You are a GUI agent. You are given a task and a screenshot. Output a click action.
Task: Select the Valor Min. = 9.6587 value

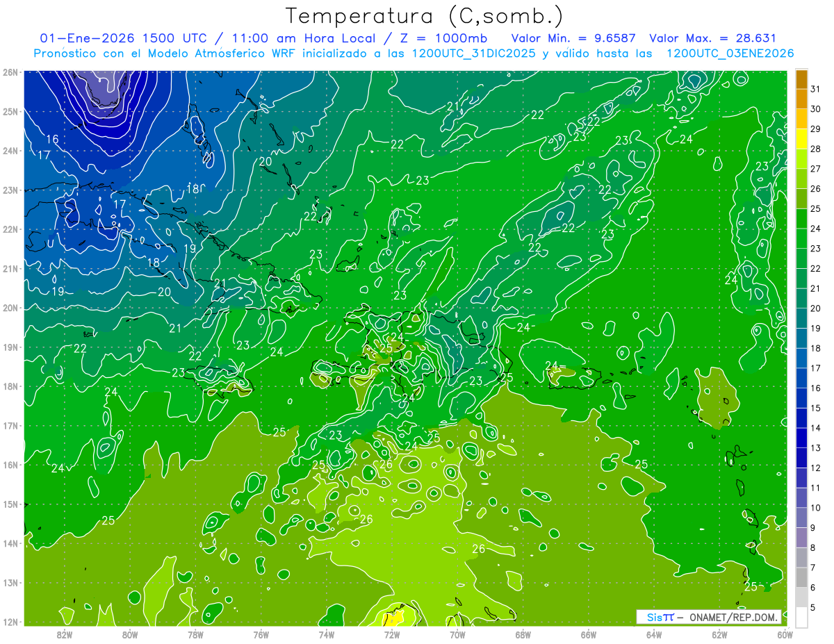pyautogui.click(x=575, y=38)
